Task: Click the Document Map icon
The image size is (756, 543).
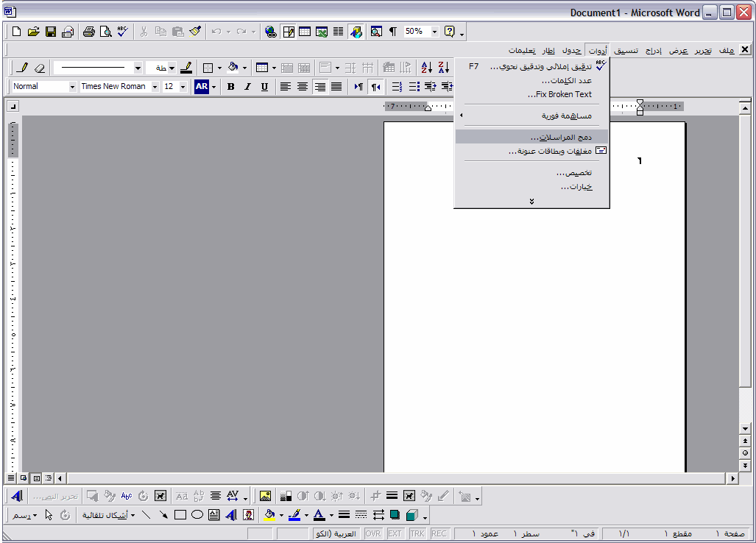Action: pyautogui.click(x=376, y=32)
